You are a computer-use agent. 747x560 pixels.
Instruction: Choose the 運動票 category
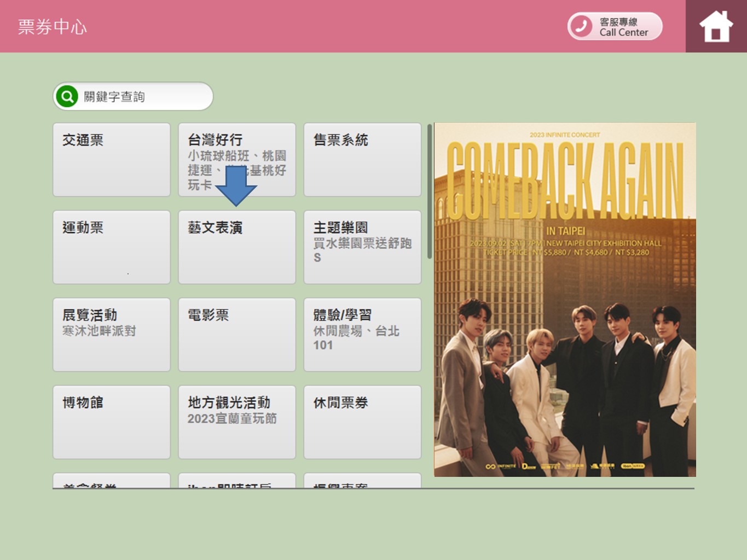(112, 247)
